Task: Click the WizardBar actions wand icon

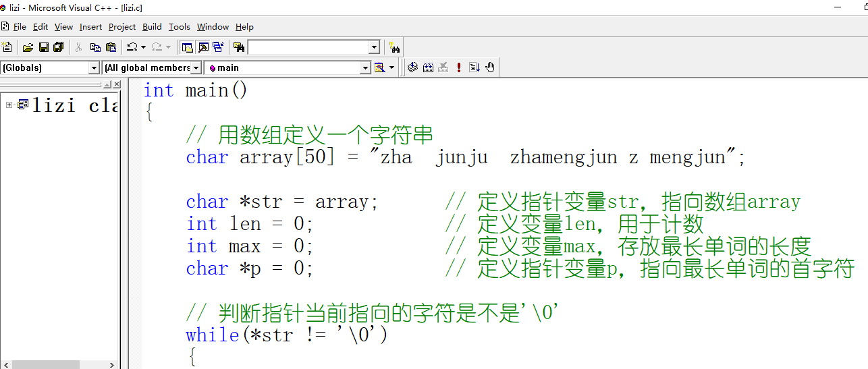Action: coord(379,67)
